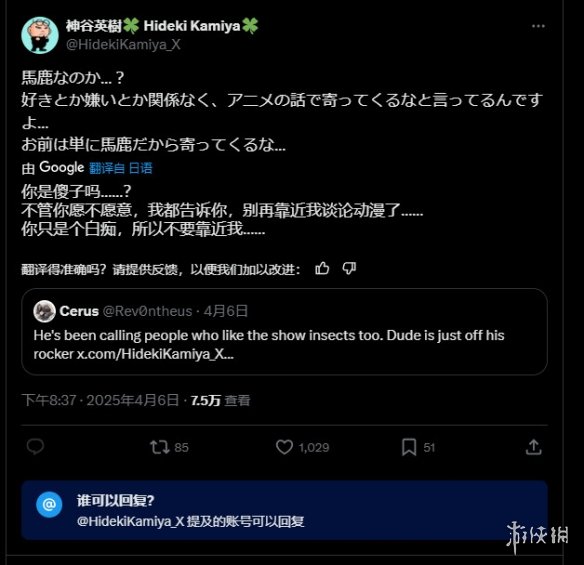The height and width of the screenshot is (565, 584).
Task: Click thumbs up translation feedback icon
Action: [322, 268]
